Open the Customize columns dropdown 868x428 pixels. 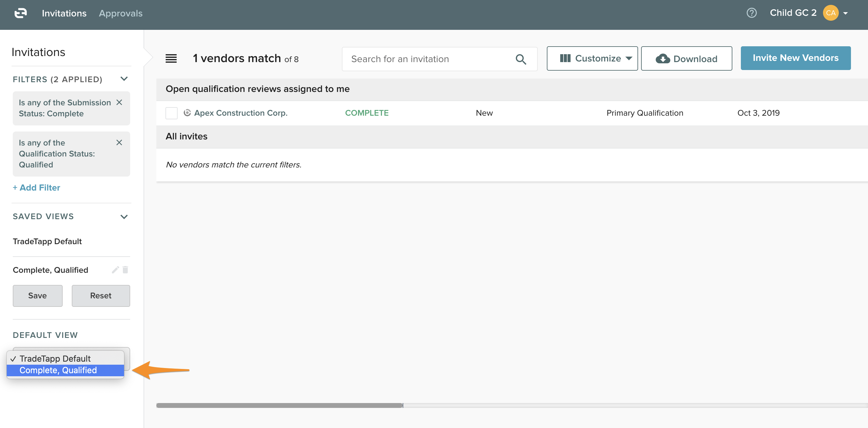[592, 59]
